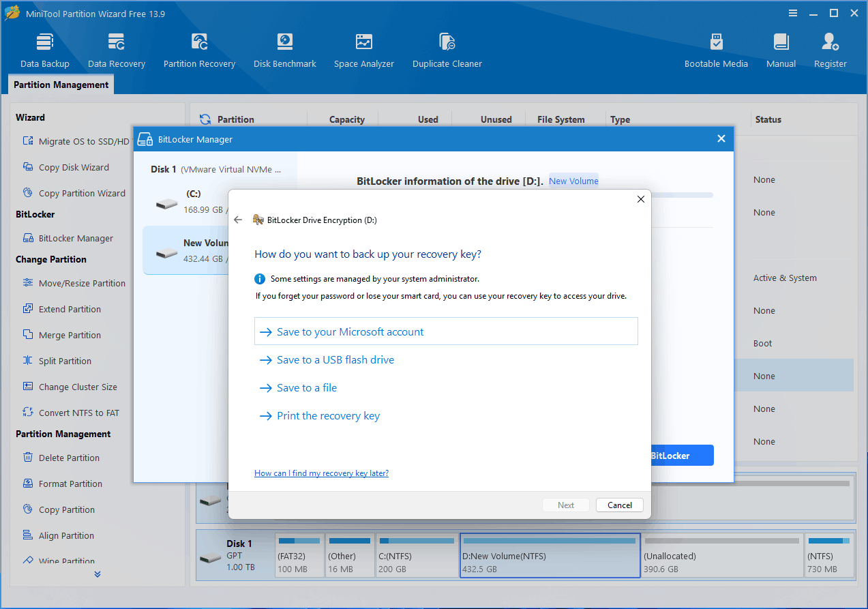Image resolution: width=868 pixels, height=609 pixels.
Task: Print the recovery key
Action: pyautogui.click(x=319, y=415)
